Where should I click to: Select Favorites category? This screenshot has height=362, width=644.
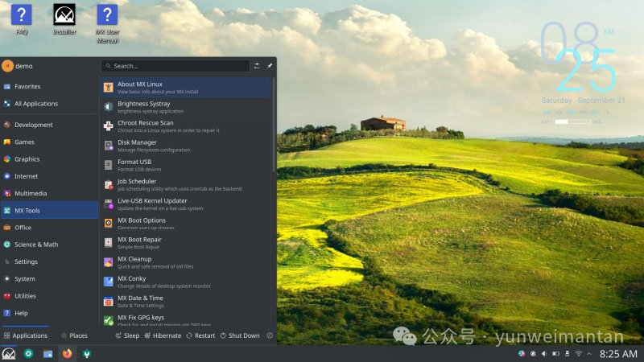49,87
